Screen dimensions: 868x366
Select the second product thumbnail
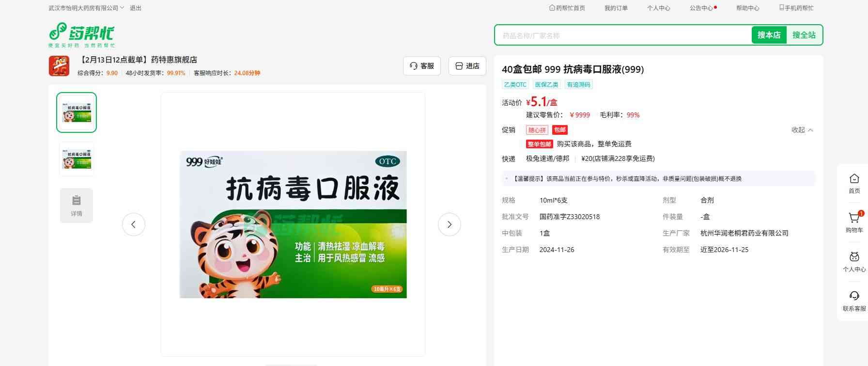tap(77, 159)
